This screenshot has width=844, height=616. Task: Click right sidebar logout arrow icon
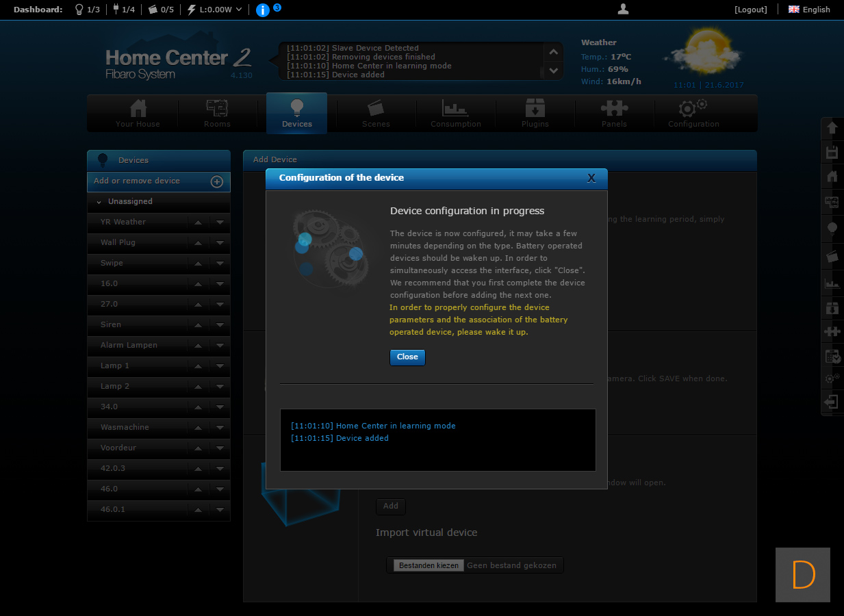(x=832, y=402)
